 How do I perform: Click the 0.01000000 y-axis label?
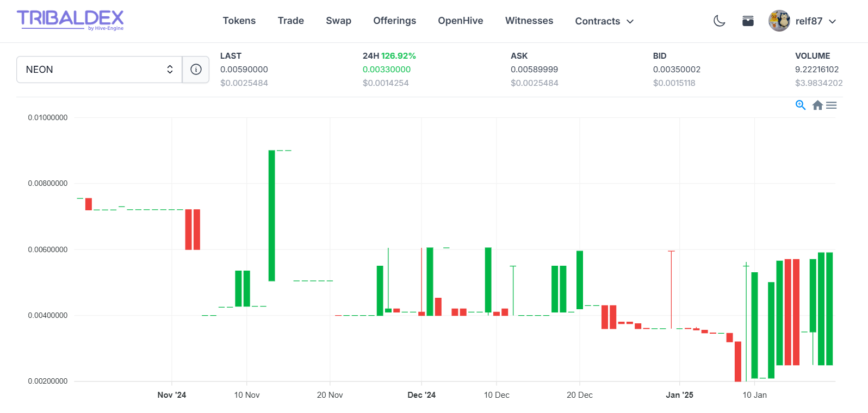point(48,117)
